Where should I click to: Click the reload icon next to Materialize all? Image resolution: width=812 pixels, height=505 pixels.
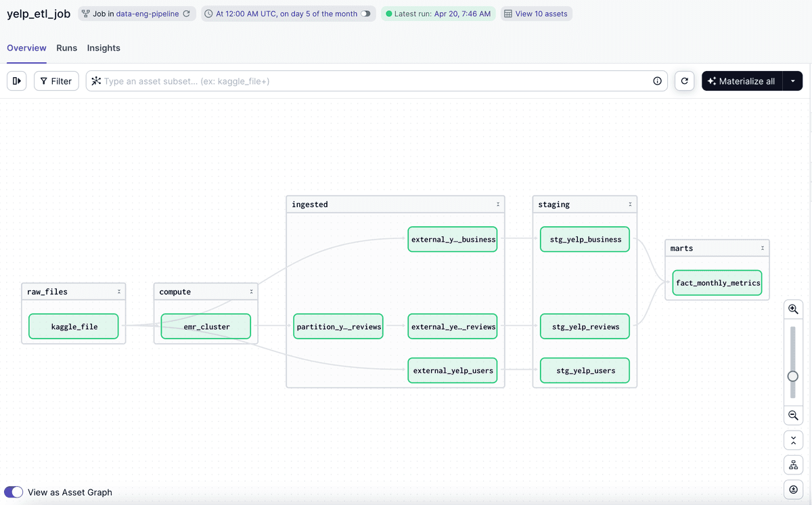click(x=684, y=81)
